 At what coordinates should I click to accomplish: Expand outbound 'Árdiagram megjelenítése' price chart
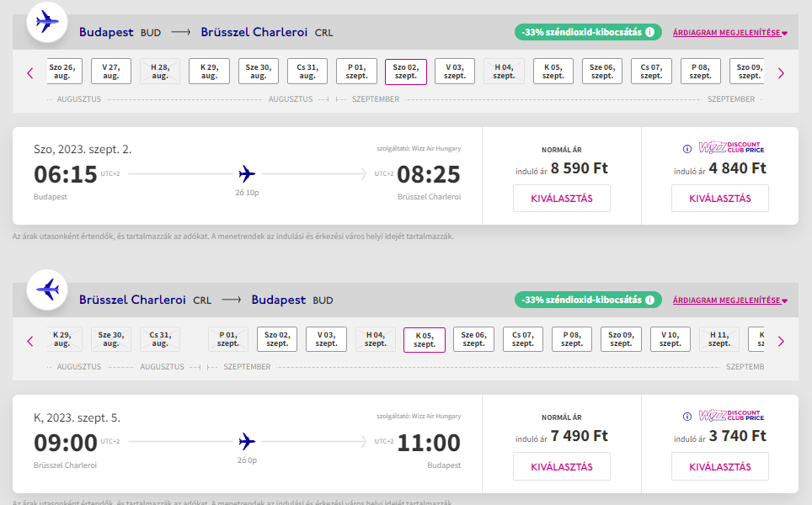tap(730, 33)
